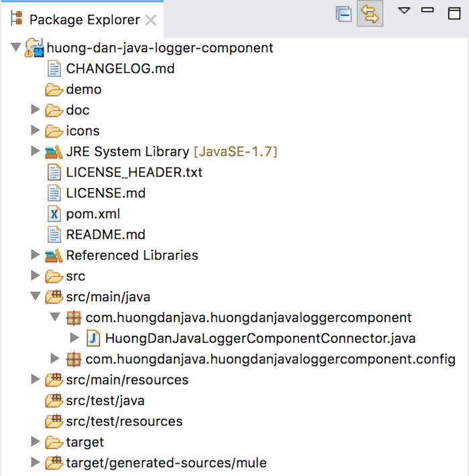Expand target/generated-sources/mule folder
Image resolution: width=469 pixels, height=476 pixels.
tap(36, 462)
